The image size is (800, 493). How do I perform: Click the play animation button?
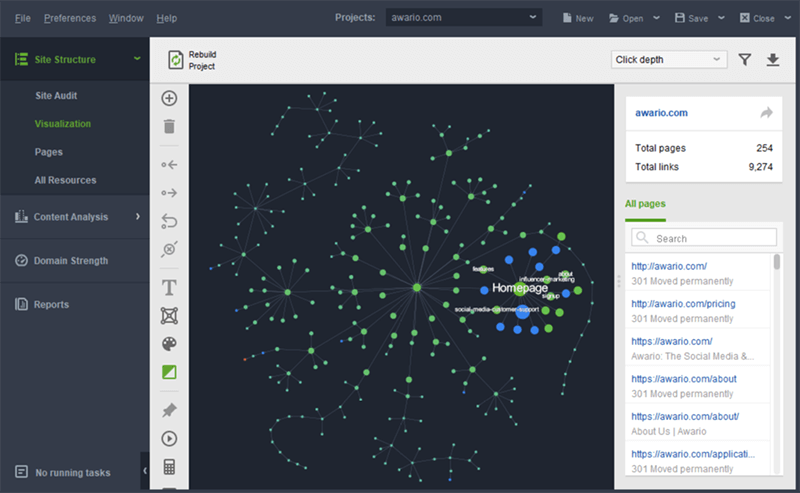pos(169,438)
